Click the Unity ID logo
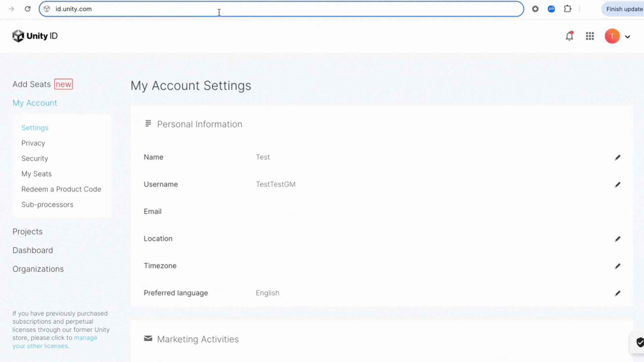The height and width of the screenshot is (362, 644). point(35,36)
